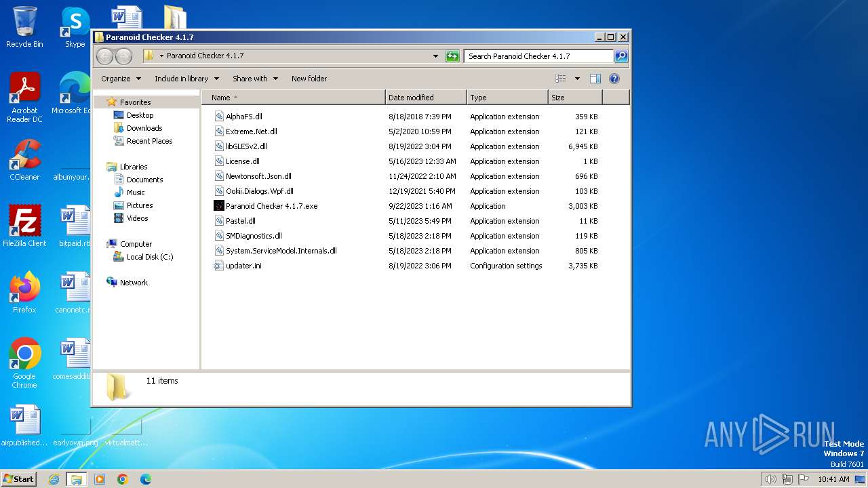Toggle the preview pane button

coord(595,79)
